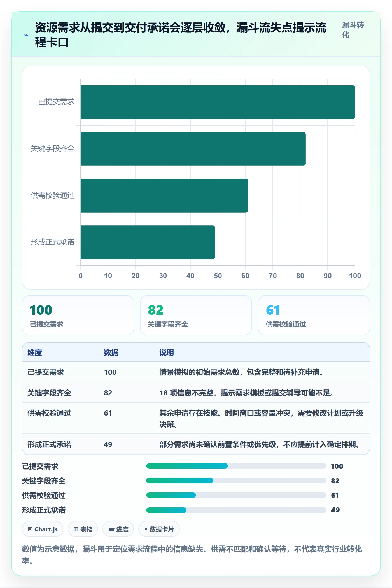
Task: Click the description starting with 18 项信息不完整
Action: [x=247, y=393]
